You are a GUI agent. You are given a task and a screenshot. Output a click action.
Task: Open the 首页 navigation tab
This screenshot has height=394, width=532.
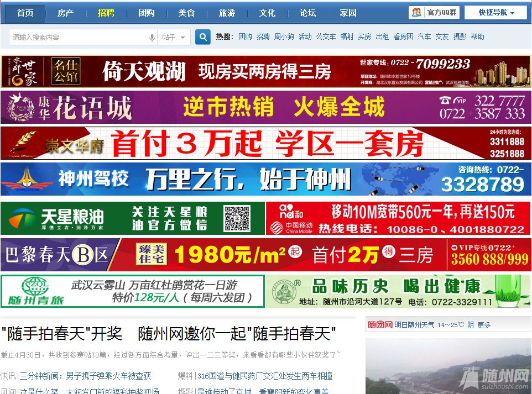point(25,13)
